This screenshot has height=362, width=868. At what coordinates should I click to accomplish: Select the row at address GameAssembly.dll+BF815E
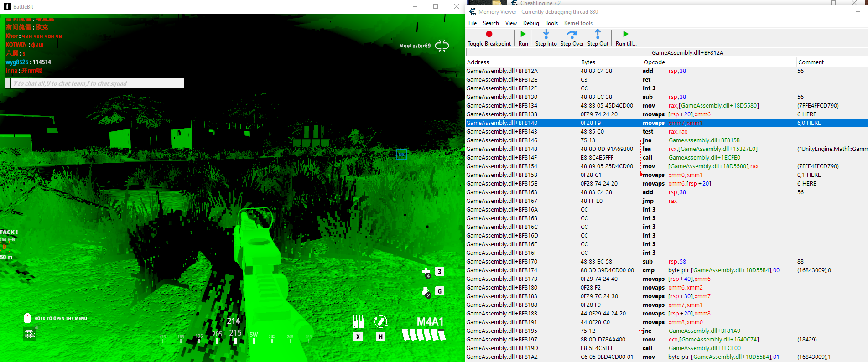(667, 184)
